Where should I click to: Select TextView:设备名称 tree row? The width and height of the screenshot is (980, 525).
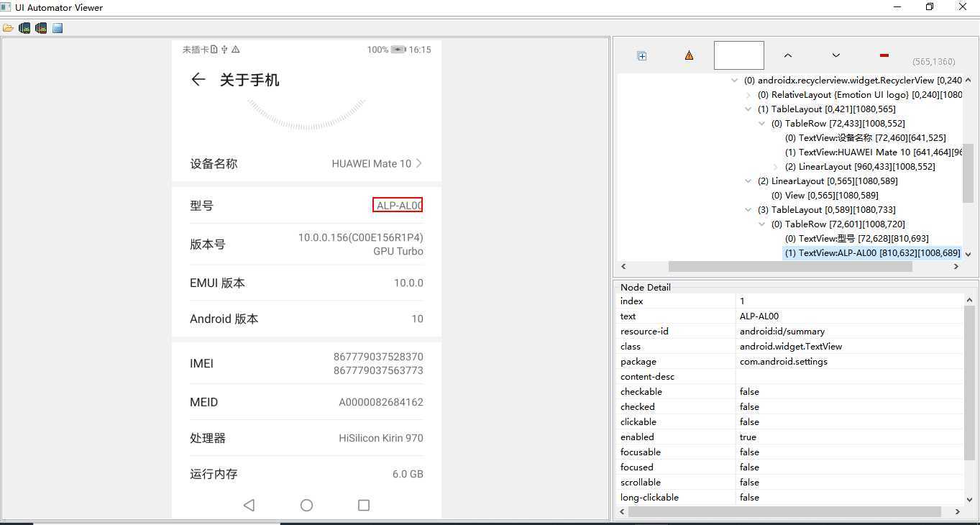865,138
